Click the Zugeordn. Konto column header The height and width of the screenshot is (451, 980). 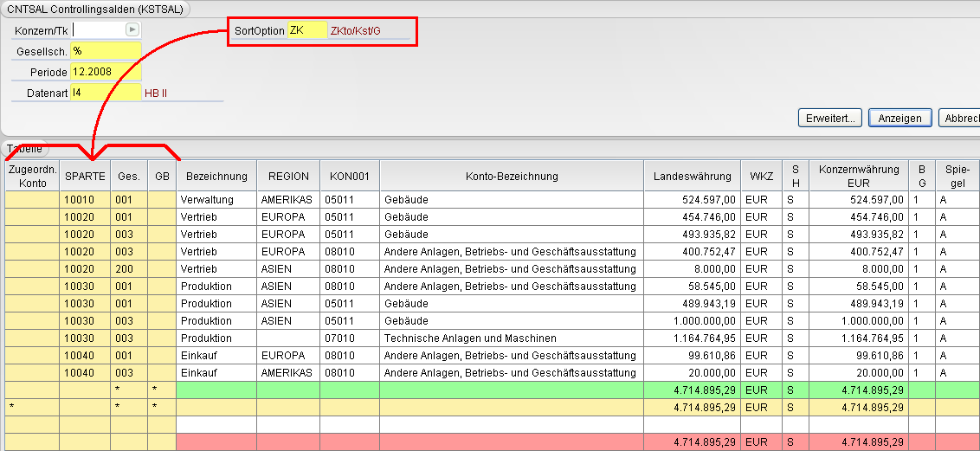pos(32,176)
